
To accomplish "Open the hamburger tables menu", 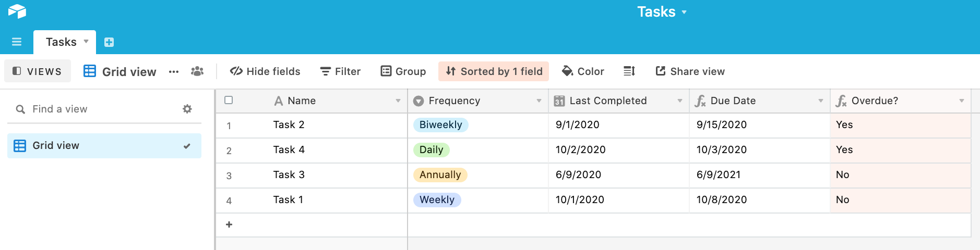I will pyautogui.click(x=17, y=42).
